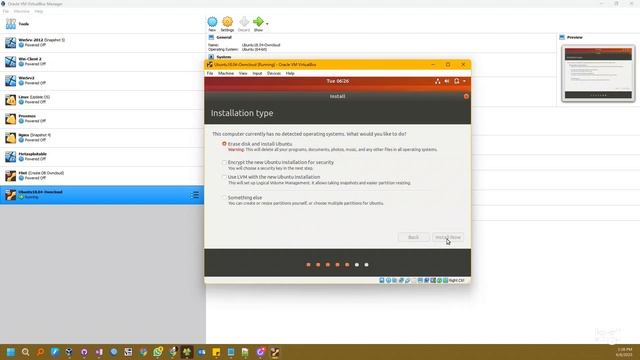
Task: Enable Use LVM with the new Ubuntu installation
Action: pos(224,177)
